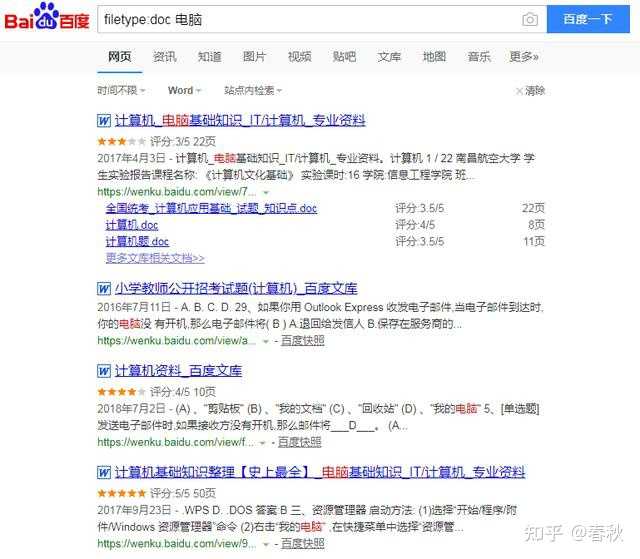640x559 pixels.
Task: Expand URL dropdown arrow after wenku.baidu.com/view/a...
Action: [266, 341]
